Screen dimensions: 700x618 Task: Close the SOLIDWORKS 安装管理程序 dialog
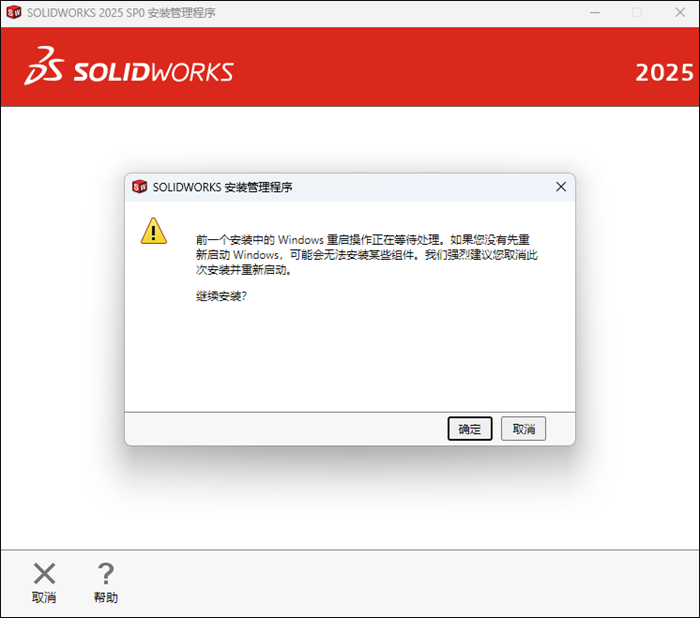[x=561, y=187]
